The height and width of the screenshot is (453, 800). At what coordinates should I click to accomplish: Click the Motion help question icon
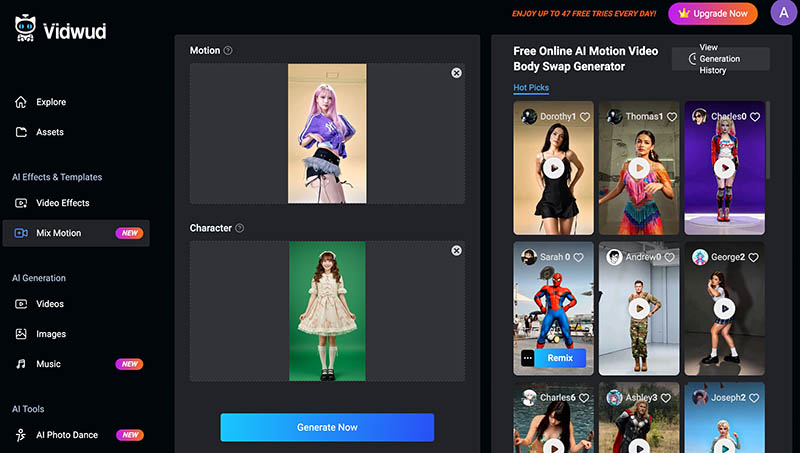pos(228,51)
